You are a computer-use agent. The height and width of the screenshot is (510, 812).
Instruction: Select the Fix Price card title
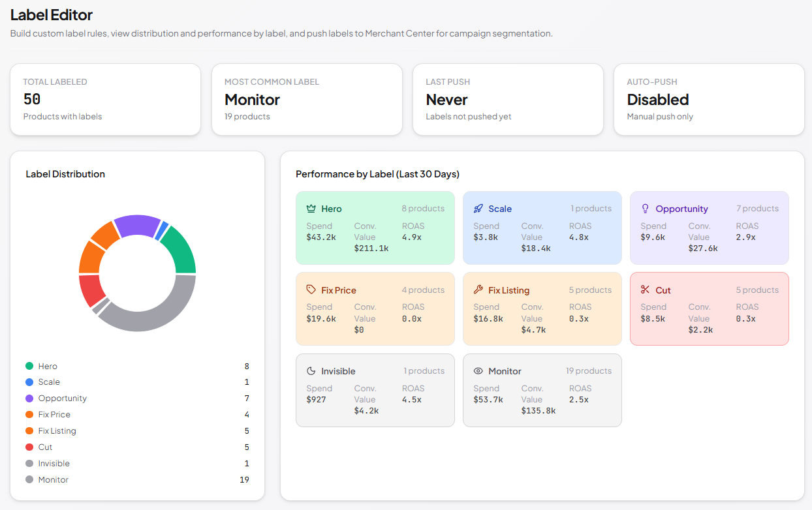pos(339,290)
